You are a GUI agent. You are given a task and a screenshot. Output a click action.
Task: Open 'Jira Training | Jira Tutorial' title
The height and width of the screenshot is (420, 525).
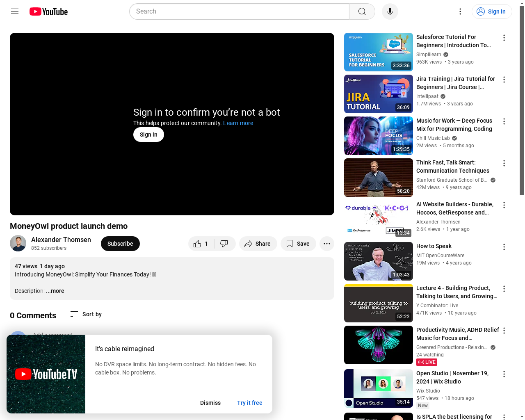coord(456,83)
